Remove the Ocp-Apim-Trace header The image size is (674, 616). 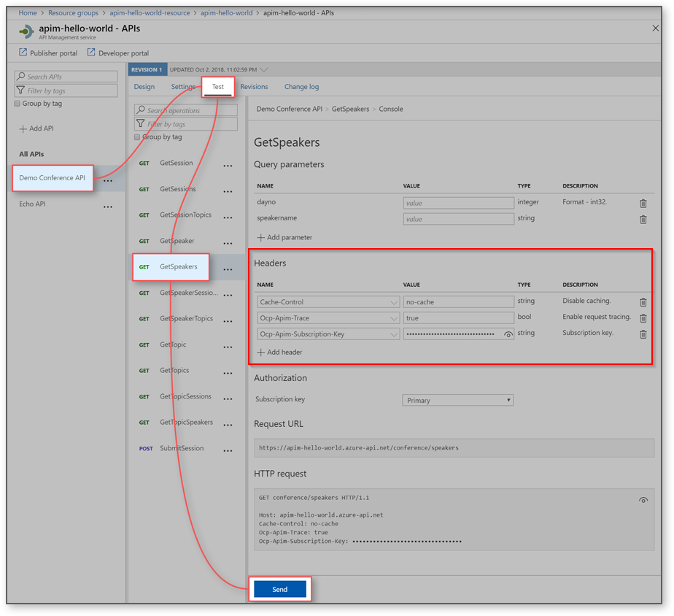[x=643, y=317]
